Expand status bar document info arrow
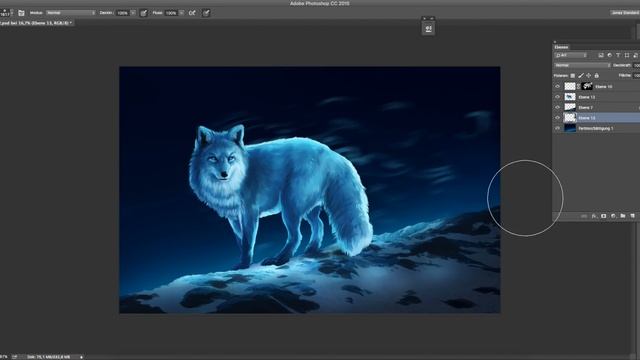 pyautogui.click(x=81, y=357)
